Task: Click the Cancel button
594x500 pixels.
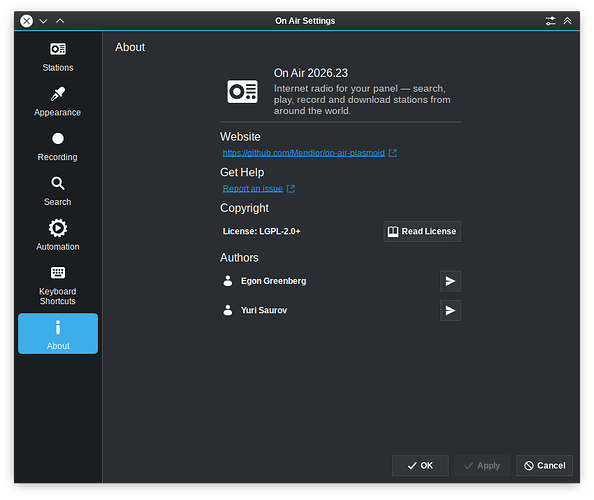Action: pyautogui.click(x=544, y=466)
